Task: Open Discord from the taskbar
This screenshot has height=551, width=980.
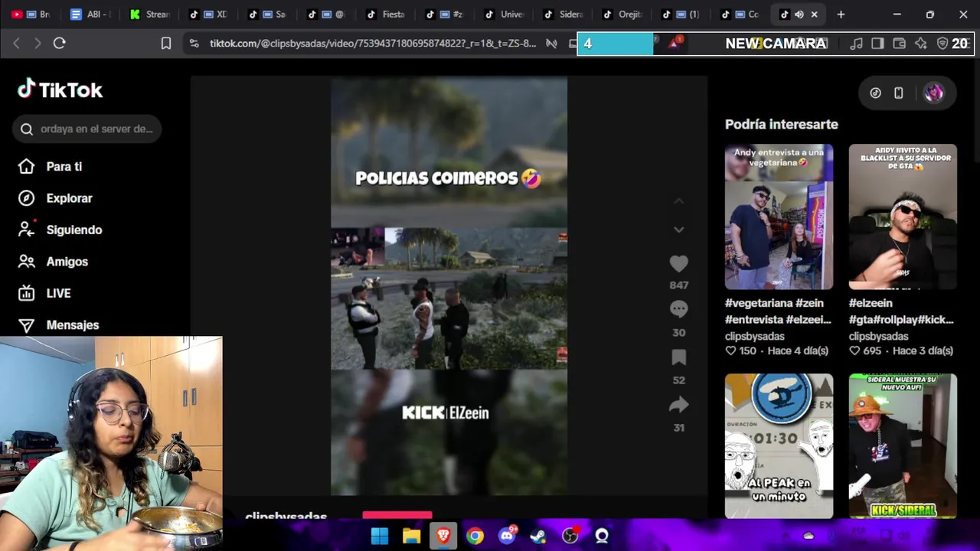Action: (507, 536)
